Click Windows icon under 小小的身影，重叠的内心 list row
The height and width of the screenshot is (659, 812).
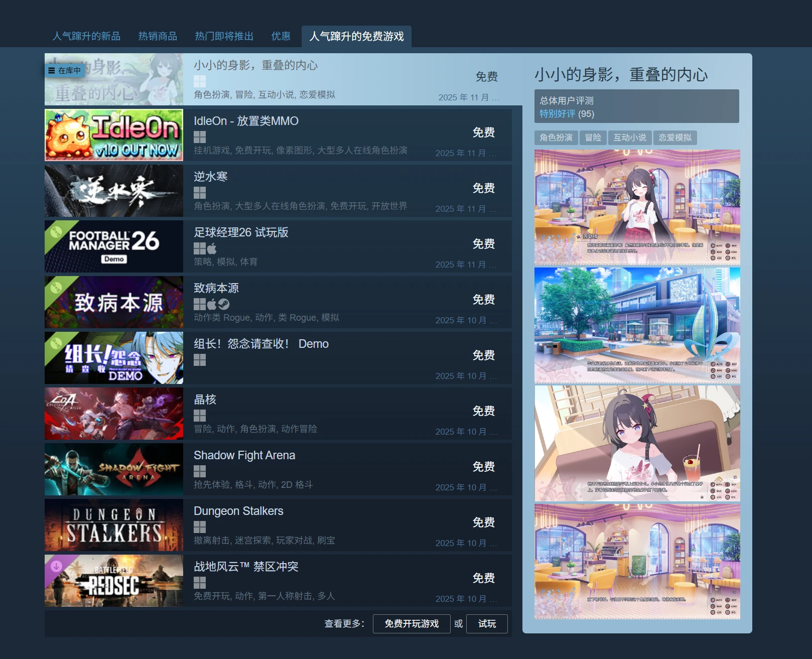200,81
